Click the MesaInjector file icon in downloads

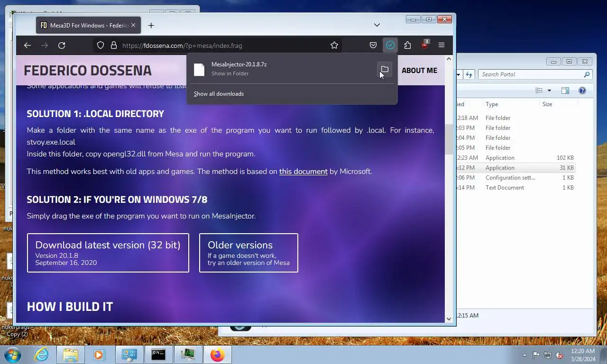[199, 70]
